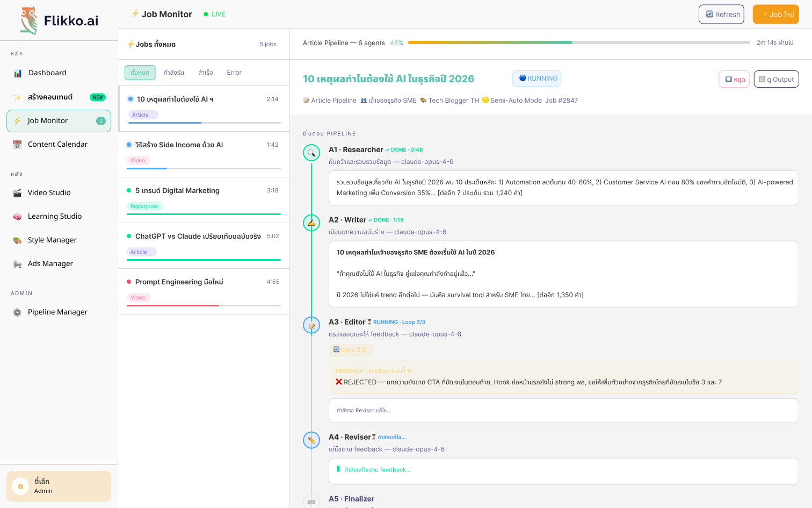Click the clapperboard icon for Video Studio
This screenshot has width=812, height=508.
tap(17, 193)
